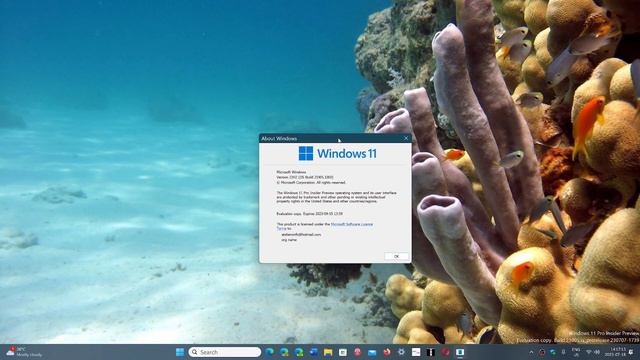Click the "org name" text
640x360 pixels.
(x=289, y=240)
